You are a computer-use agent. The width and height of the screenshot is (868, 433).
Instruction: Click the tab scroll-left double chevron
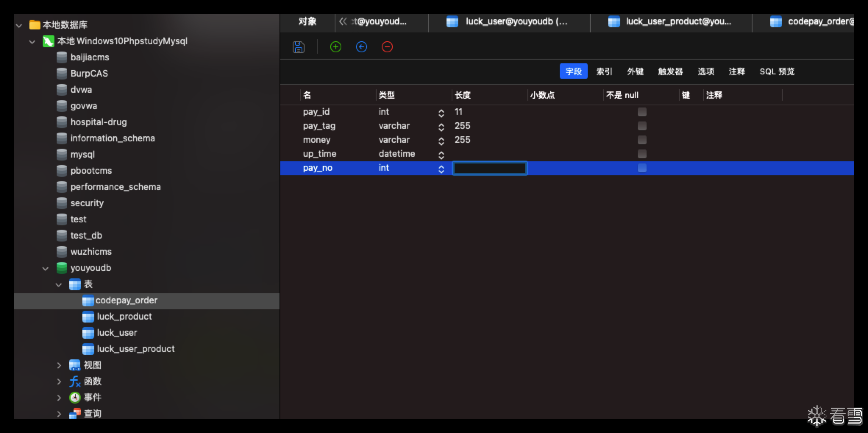[x=343, y=22]
